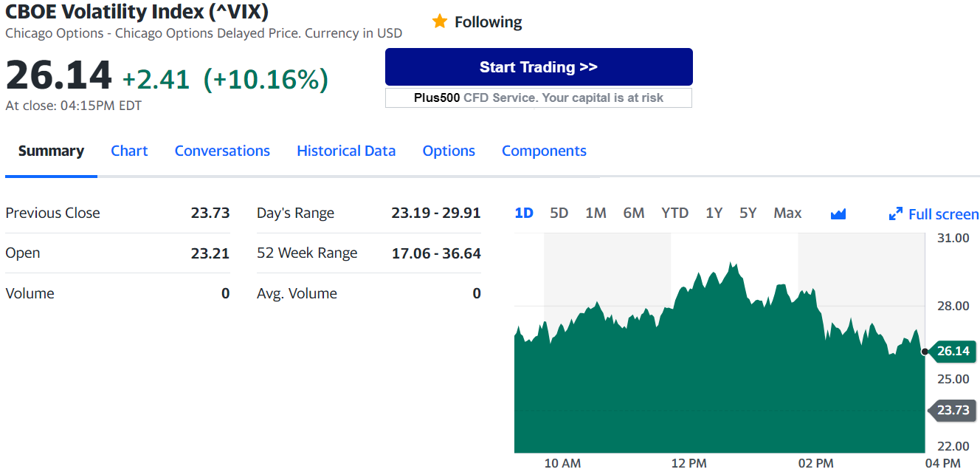Click the gray 23.73 previous close marker
The width and height of the screenshot is (980, 472).
pos(952,410)
